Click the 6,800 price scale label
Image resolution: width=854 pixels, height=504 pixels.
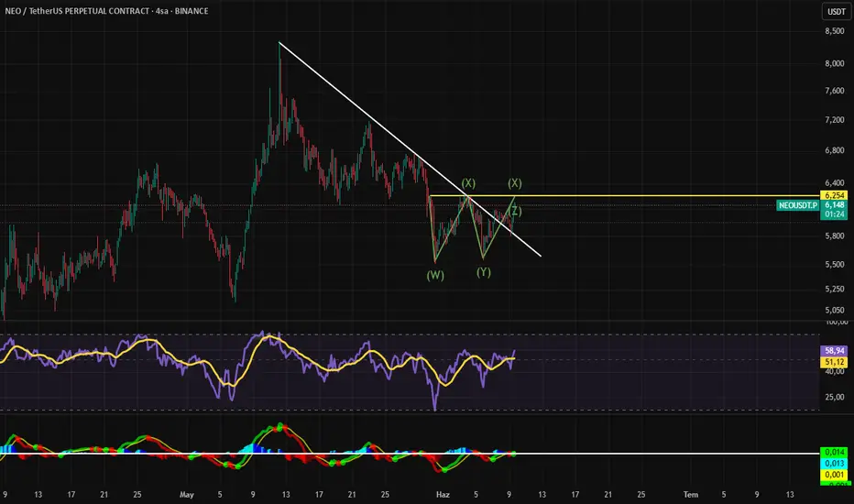pos(835,150)
